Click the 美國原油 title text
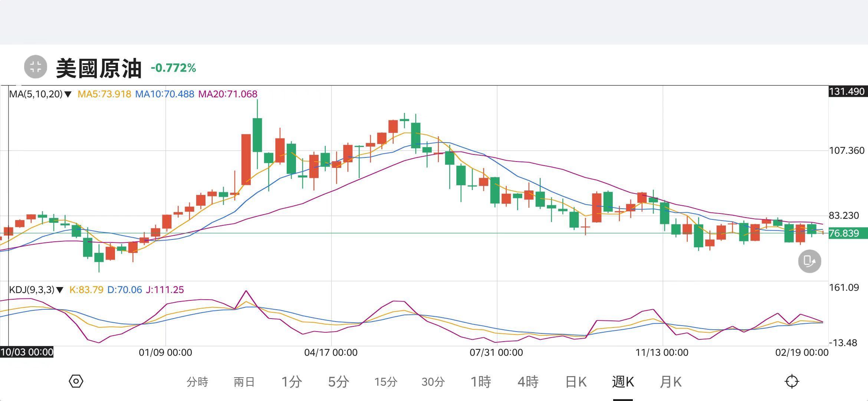The height and width of the screenshot is (401, 868). tap(99, 68)
